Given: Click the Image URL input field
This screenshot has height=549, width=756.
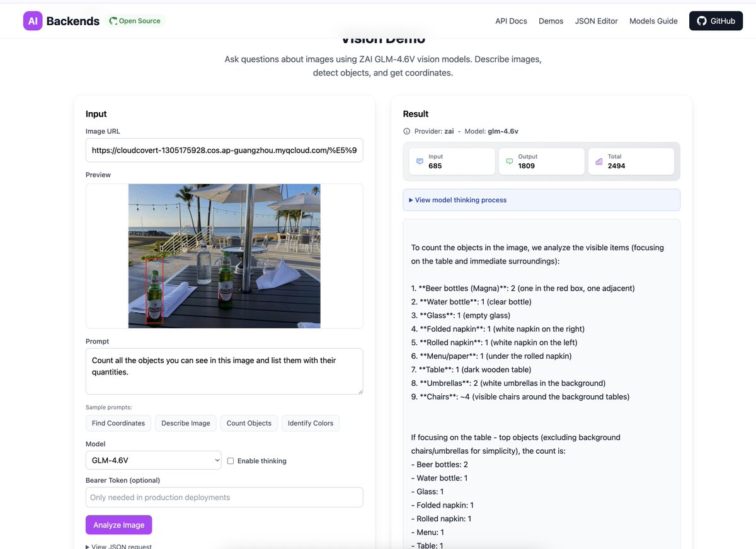Looking at the screenshot, I should [224, 150].
